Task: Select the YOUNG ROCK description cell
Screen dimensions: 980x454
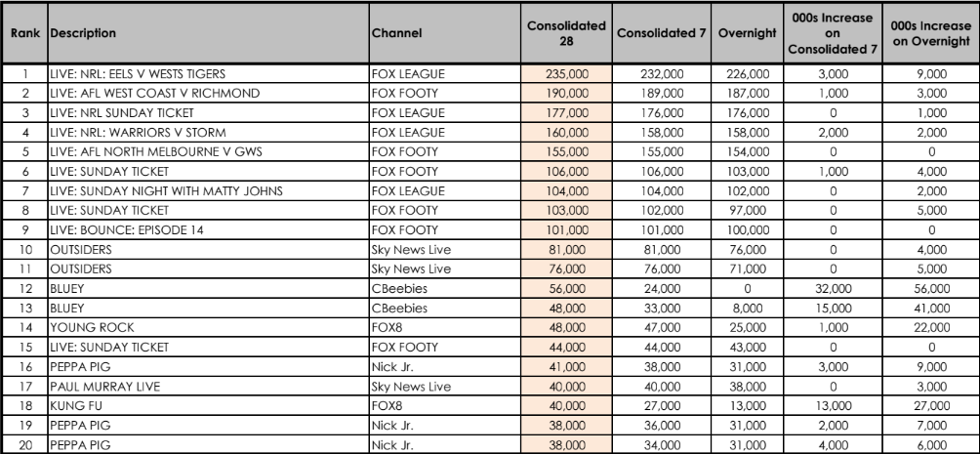Action: coord(208,328)
